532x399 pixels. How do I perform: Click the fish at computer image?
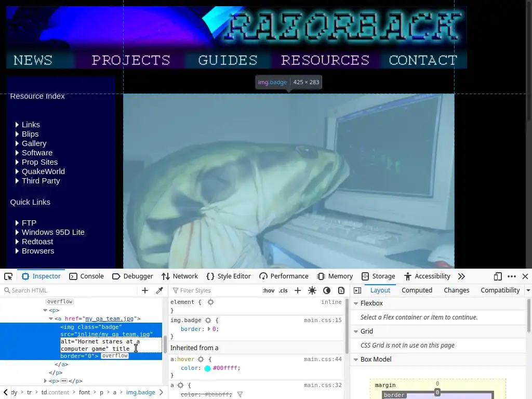(289, 181)
